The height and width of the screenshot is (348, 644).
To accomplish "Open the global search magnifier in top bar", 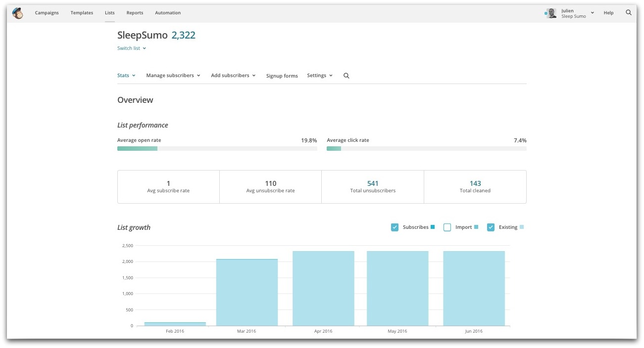I will (629, 13).
